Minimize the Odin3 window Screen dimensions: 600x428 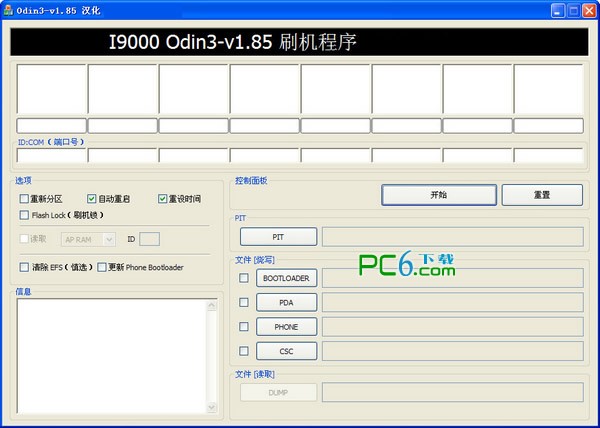click(x=558, y=11)
